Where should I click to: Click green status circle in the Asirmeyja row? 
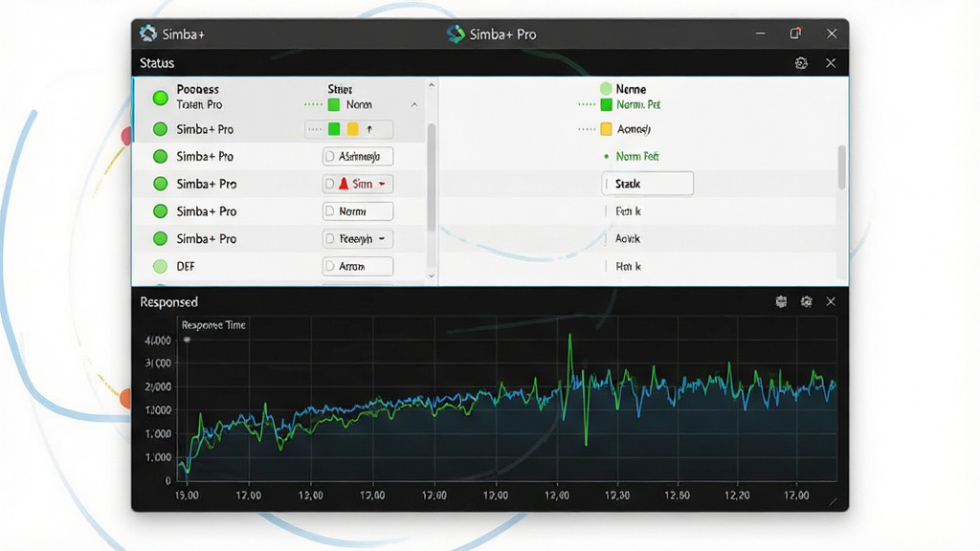160,156
